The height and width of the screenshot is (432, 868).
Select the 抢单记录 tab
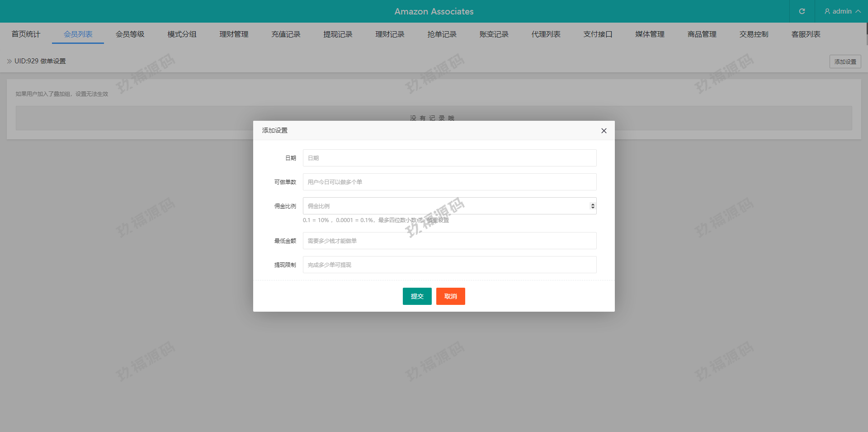[x=442, y=34]
